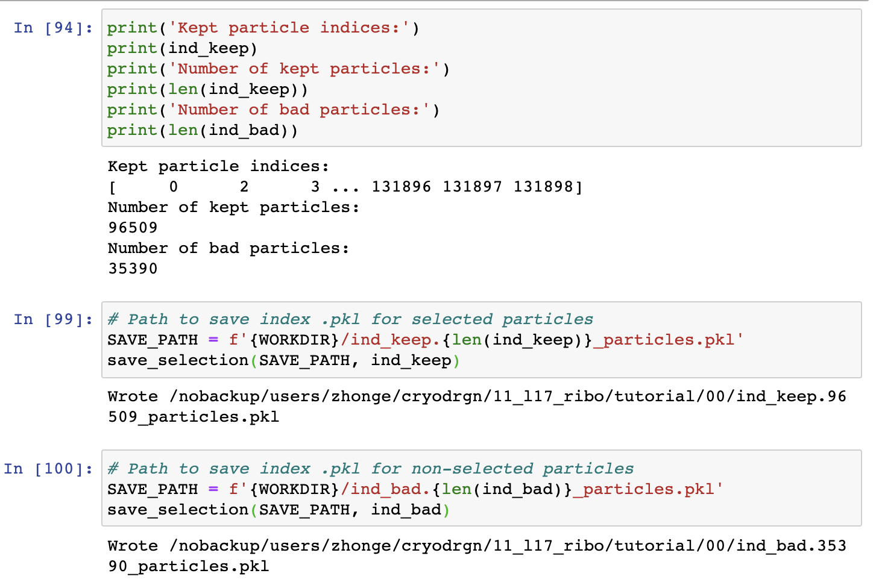Click the save_selection(SAVE_PATH, ind_keep) line

click(x=283, y=360)
